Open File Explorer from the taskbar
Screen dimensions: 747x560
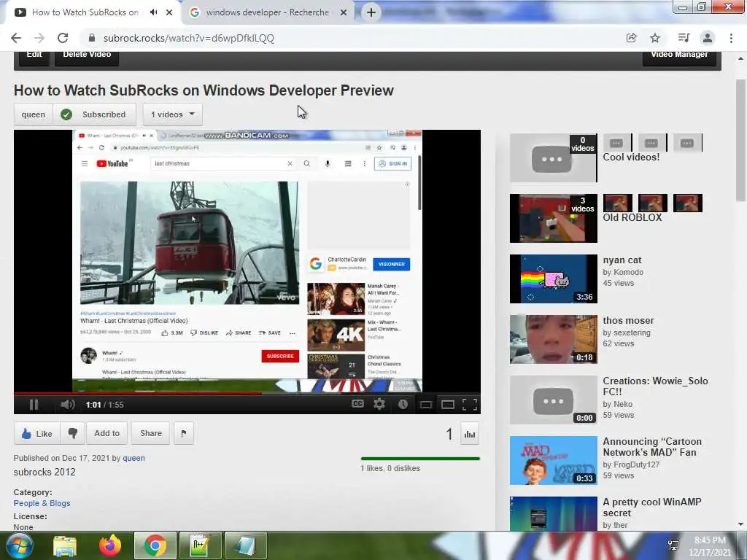click(x=65, y=546)
